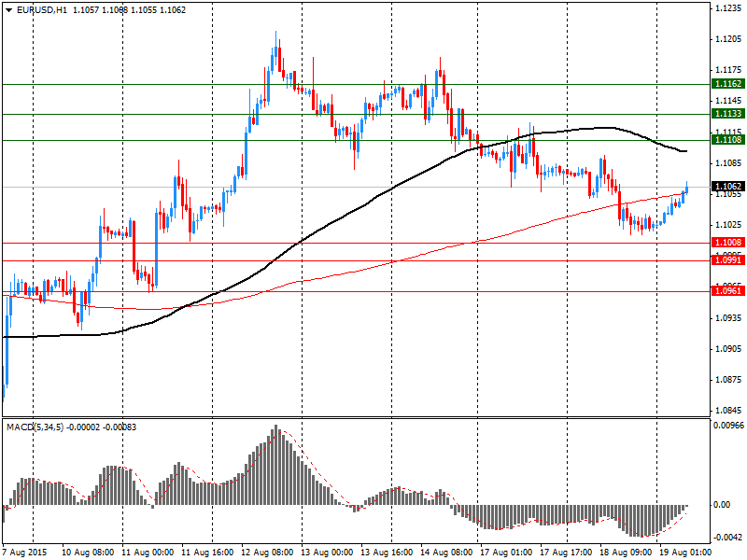The image size is (747, 560).
Task: Select the 10 Aug 08:00 time label
Action: [x=88, y=553]
